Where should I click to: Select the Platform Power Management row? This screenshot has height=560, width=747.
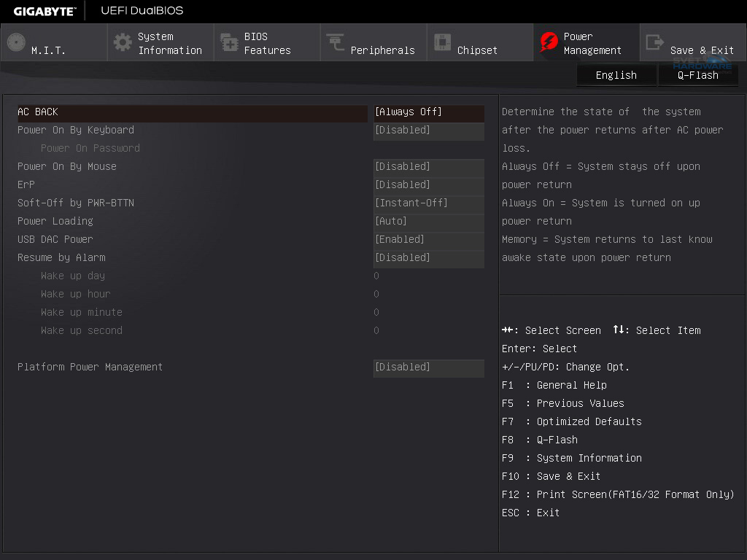coord(90,367)
